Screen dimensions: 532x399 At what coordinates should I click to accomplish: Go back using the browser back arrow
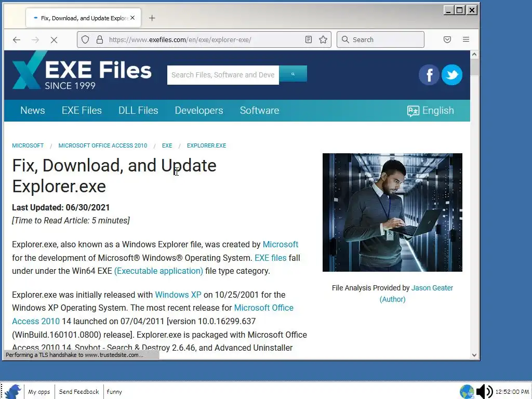pyautogui.click(x=17, y=39)
